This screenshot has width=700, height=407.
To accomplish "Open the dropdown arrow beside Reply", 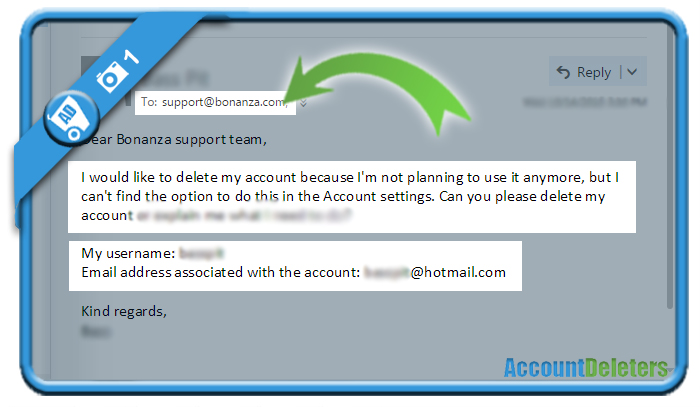I will [632, 71].
